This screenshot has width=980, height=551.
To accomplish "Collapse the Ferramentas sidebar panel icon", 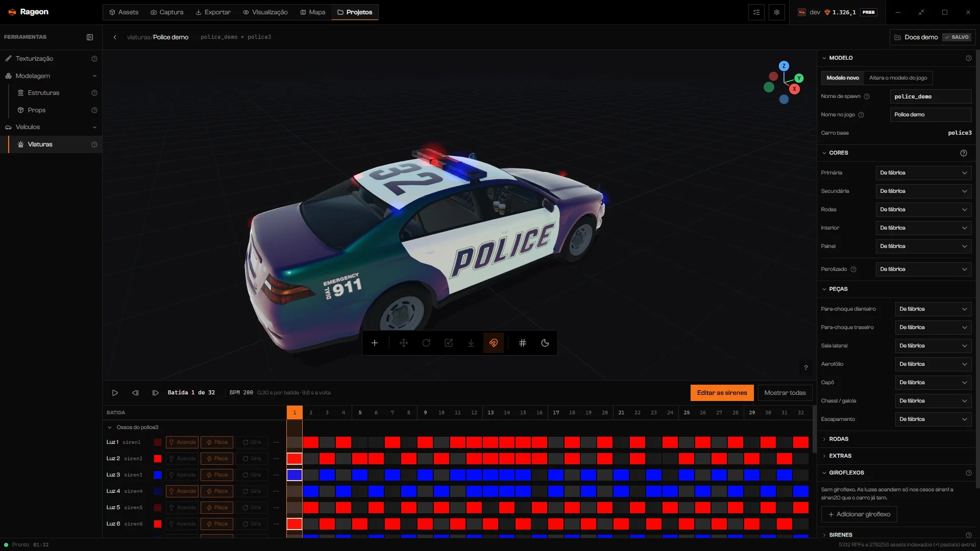I will tap(90, 37).
